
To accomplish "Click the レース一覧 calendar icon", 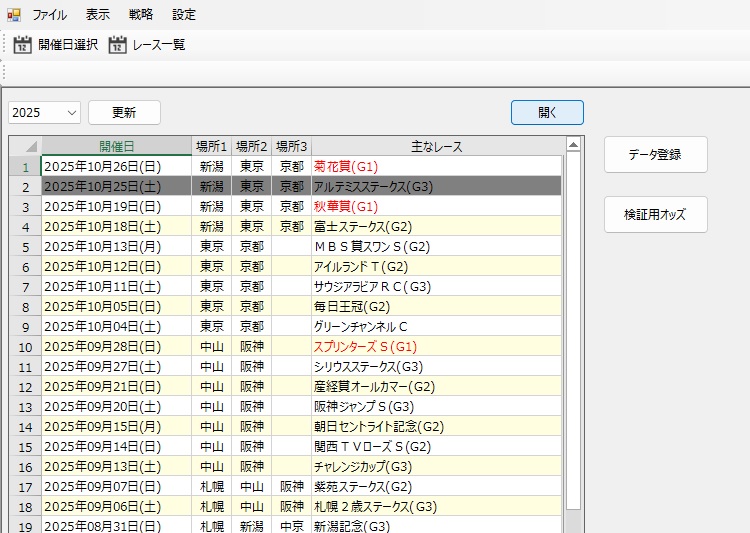I will (x=118, y=45).
